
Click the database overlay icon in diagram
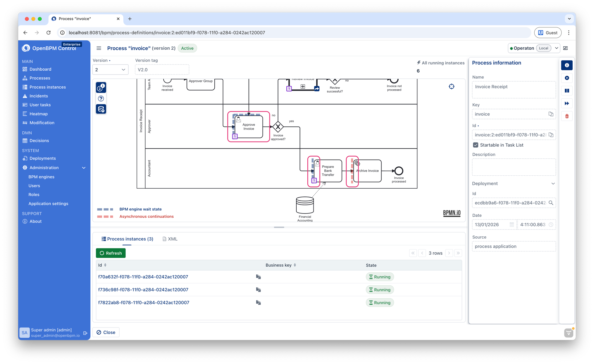pyautogui.click(x=101, y=109)
